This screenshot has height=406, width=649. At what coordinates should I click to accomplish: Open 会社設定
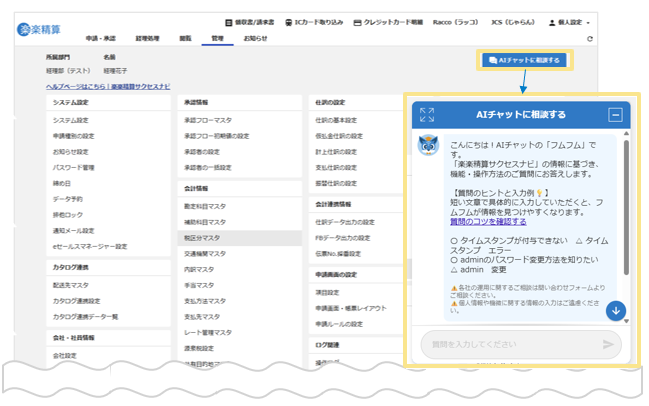[x=65, y=356]
